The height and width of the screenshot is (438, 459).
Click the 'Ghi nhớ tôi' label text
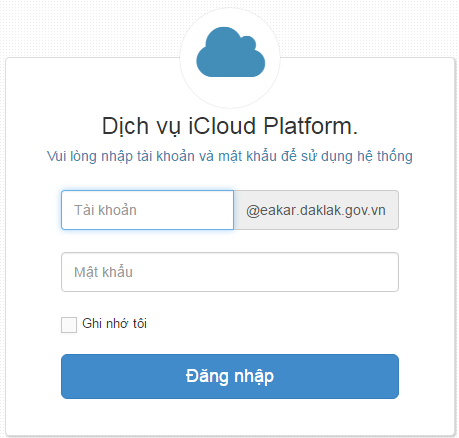click(x=114, y=323)
